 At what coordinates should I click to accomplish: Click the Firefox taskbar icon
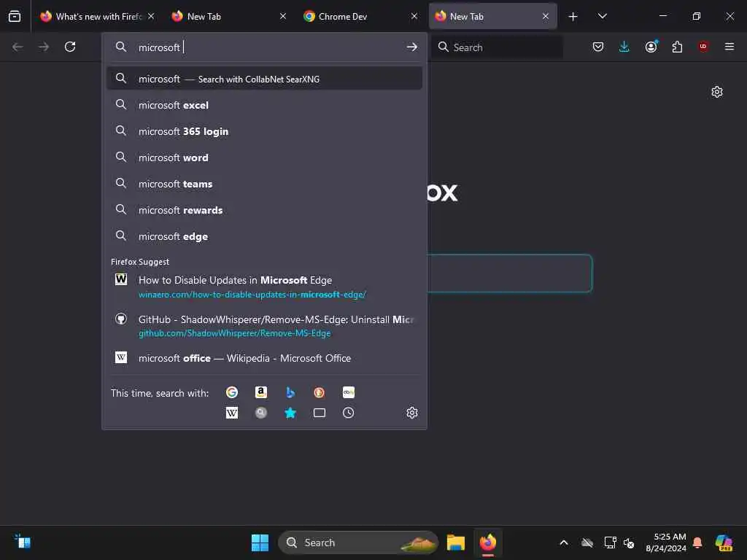(x=488, y=542)
